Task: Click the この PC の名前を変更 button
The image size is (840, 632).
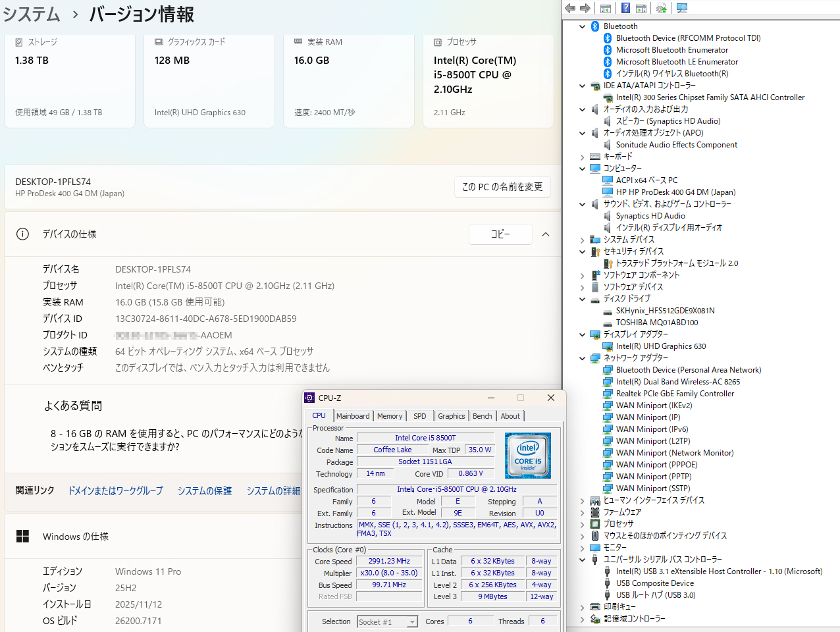Action: pos(502,187)
